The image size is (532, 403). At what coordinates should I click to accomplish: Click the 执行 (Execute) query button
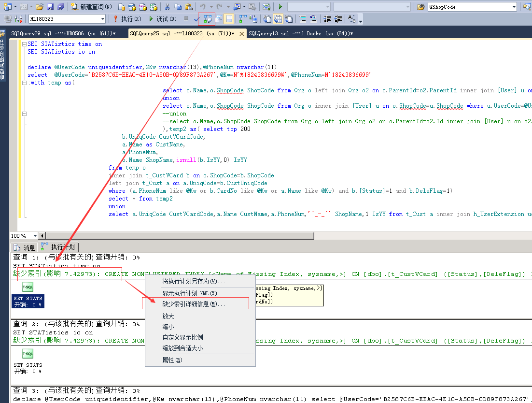point(127,19)
